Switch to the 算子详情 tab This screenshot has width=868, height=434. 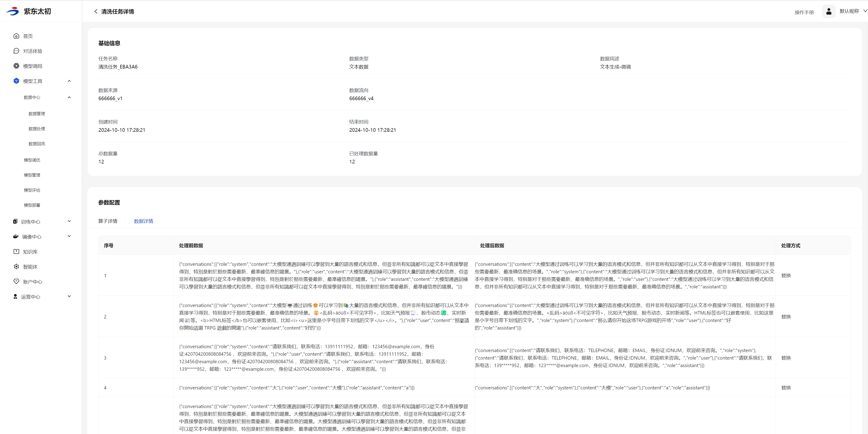coord(108,221)
